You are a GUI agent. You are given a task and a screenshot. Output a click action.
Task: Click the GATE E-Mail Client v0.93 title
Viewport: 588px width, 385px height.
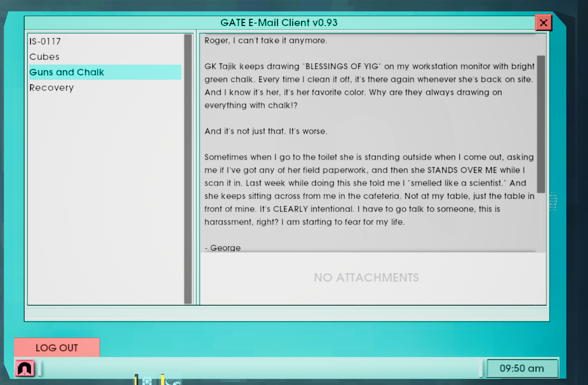[279, 23]
